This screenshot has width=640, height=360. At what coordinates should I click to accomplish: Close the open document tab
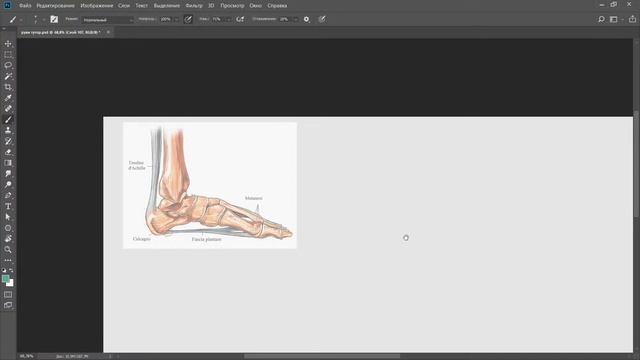[x=108, y=32]
